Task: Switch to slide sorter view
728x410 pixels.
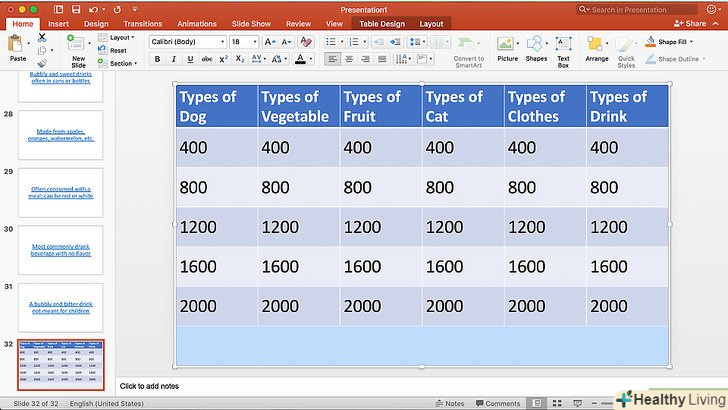Action: (x=556, y=403)
